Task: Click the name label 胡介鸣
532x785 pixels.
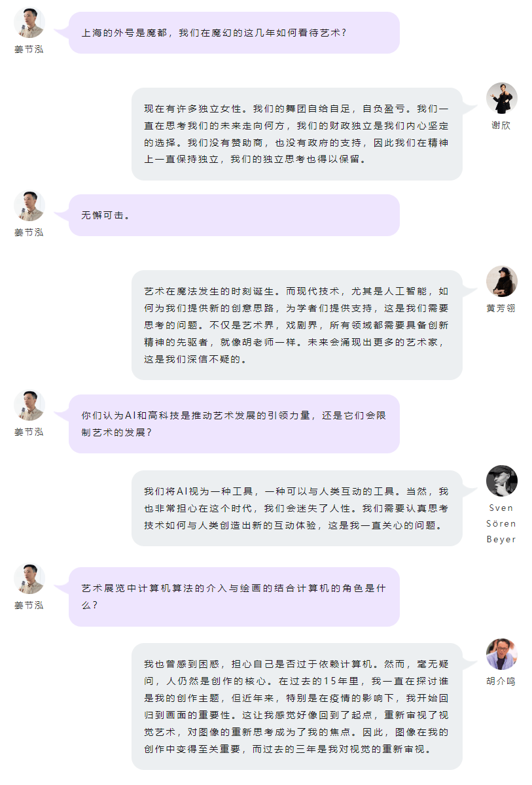Action: [x=501, y=680]
